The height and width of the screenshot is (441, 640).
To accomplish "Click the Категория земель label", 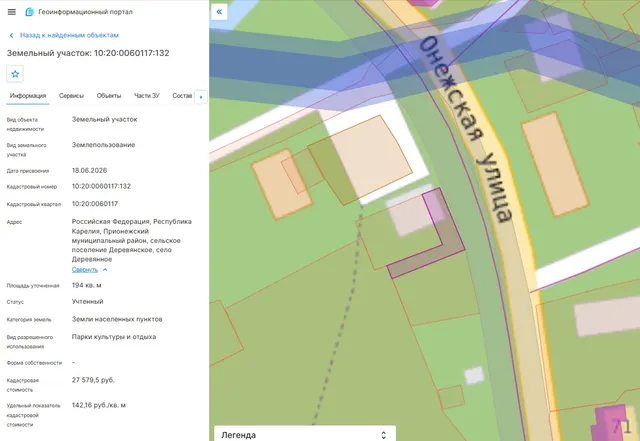I will pyautogui.click(x=29, y=320).
